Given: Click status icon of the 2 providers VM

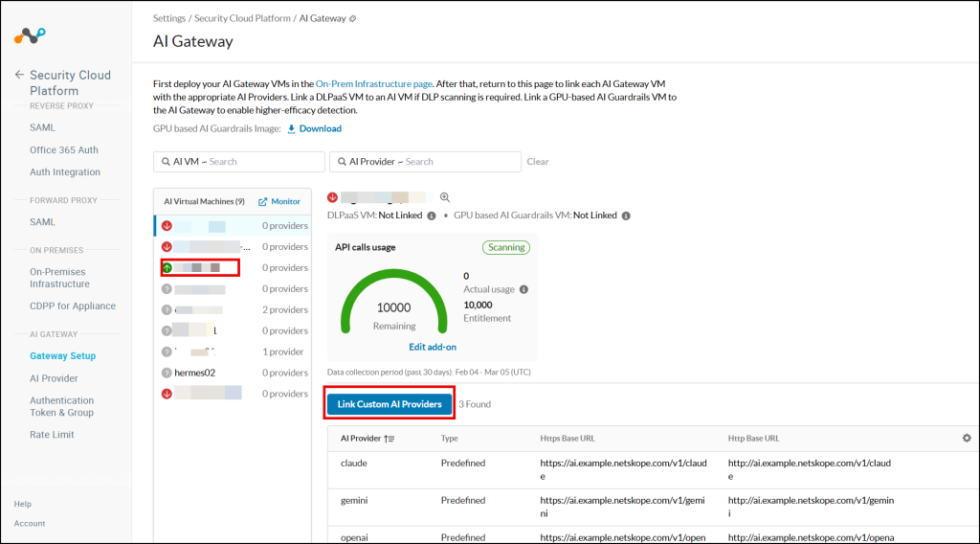Looking at the screenshot, I should pyautogui.click(x=167, y=309).
